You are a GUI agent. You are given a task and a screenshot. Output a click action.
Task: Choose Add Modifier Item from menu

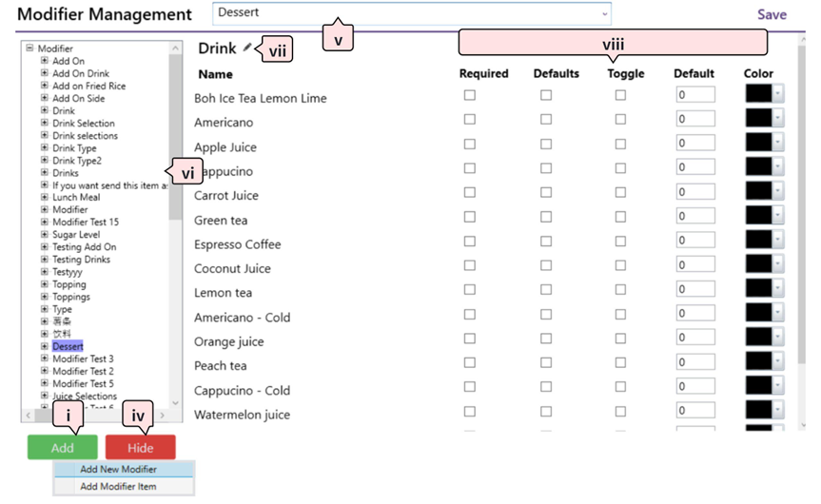[119, 486]
